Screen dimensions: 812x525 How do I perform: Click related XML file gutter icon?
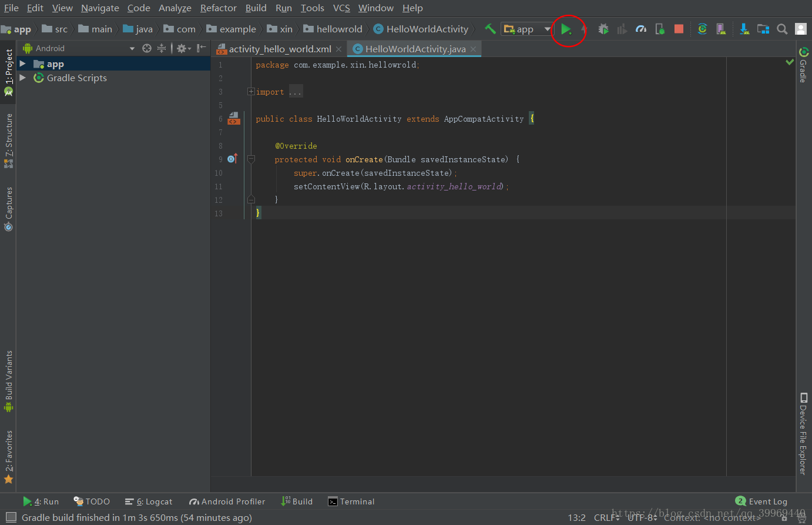click(234, 119)
